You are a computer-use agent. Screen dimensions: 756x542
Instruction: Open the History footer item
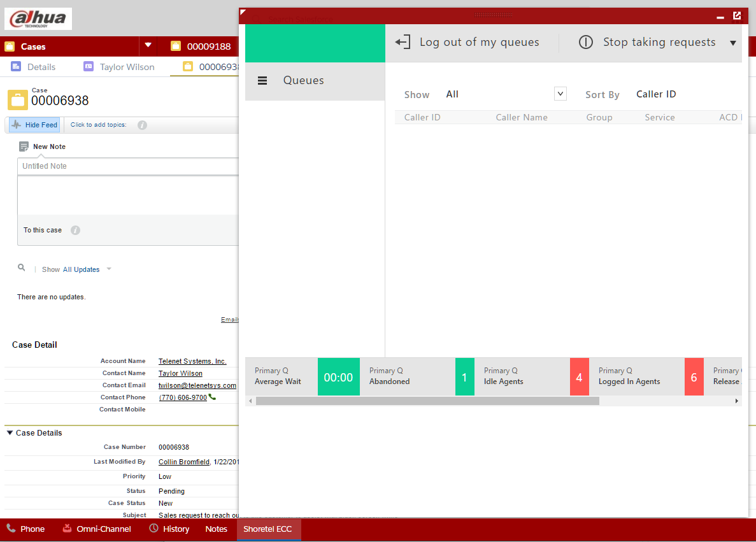(x=169, y=529)
